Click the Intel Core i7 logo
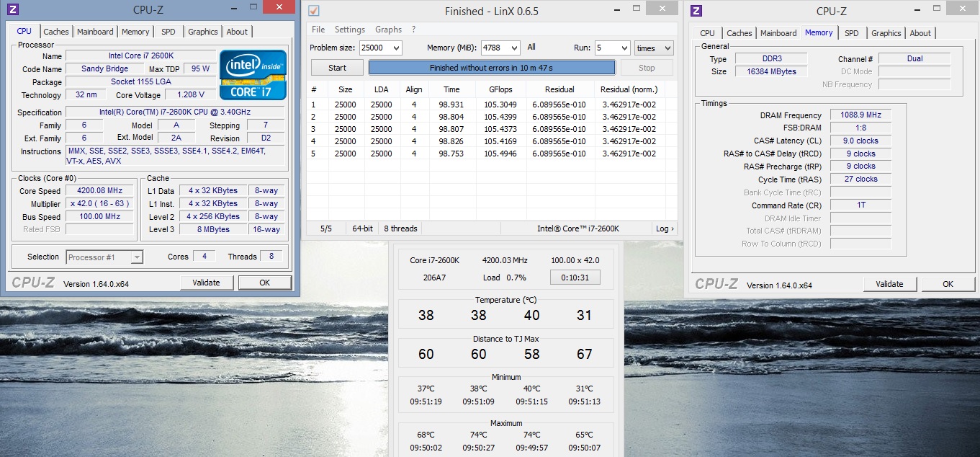Image resolution: width=980 pixels, height=457 pixels. pyautogui.click(x=253, y=75)
